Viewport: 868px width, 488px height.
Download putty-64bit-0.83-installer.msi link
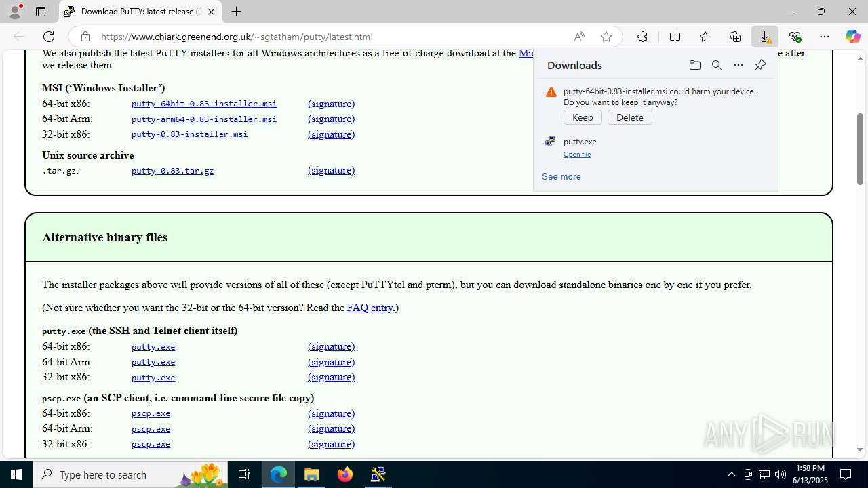pos(204,104)
